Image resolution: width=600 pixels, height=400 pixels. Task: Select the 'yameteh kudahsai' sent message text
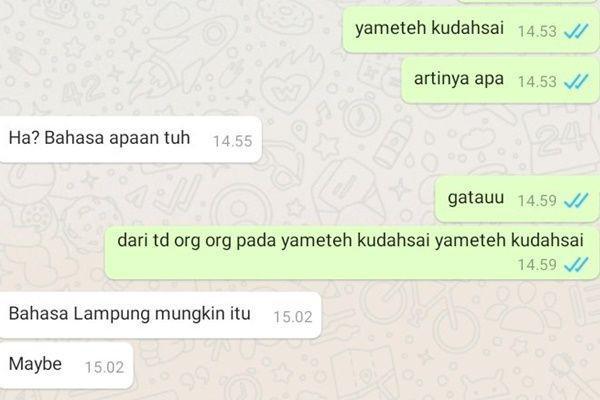tap(429, 28)
